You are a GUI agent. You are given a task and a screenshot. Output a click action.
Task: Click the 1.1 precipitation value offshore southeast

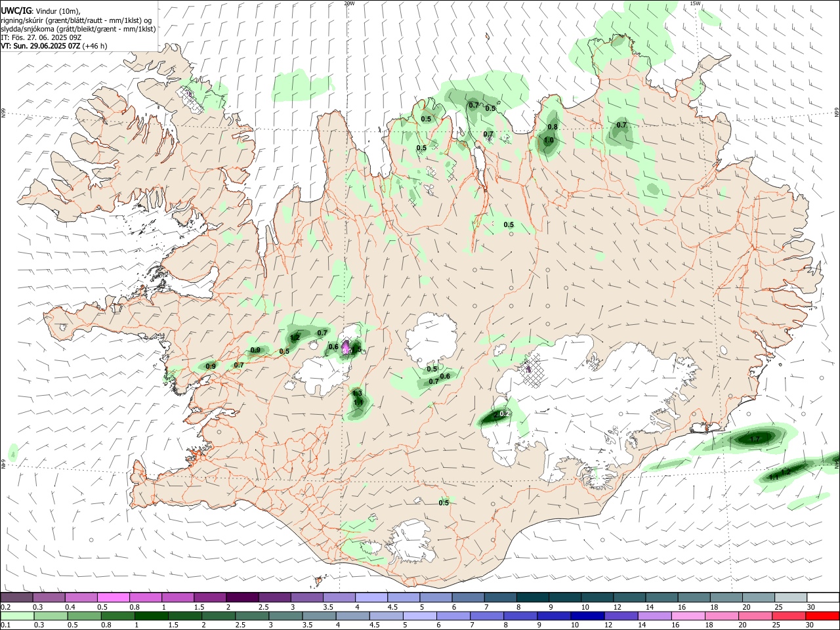pos(773,477)
